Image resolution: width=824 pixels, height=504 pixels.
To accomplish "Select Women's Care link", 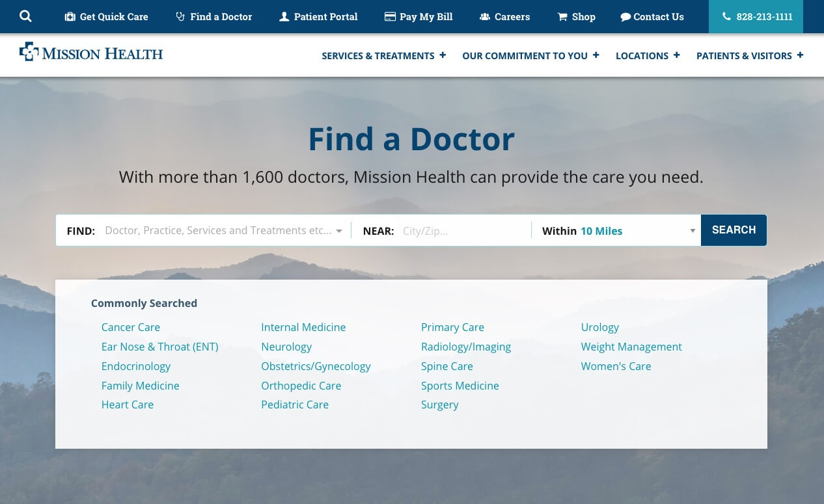I will pyautogui.click(x=616, y=366).
